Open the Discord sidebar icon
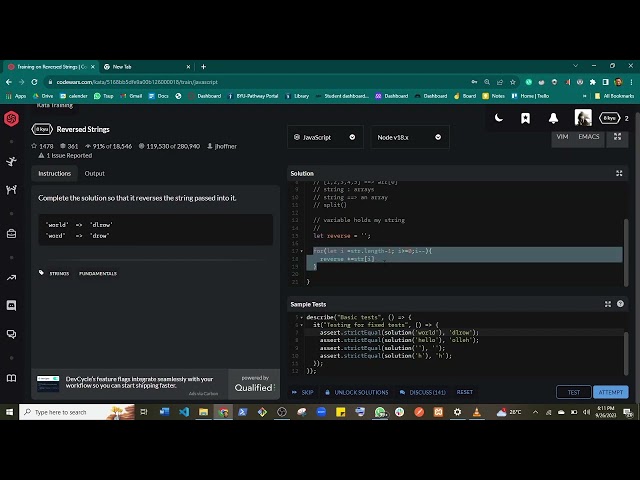Viewport: 640px width, 480px height. 11,305
